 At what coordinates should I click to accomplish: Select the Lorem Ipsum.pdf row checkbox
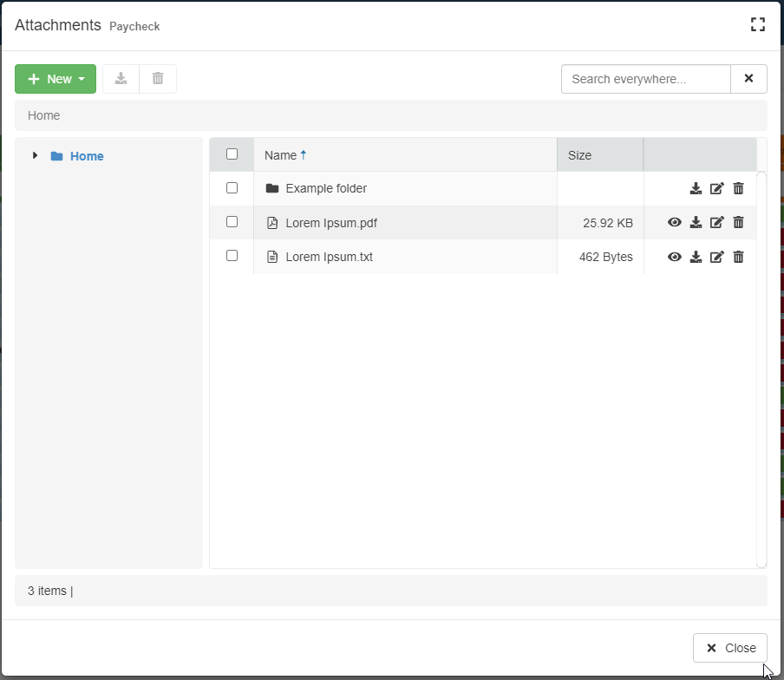(232, 222)
